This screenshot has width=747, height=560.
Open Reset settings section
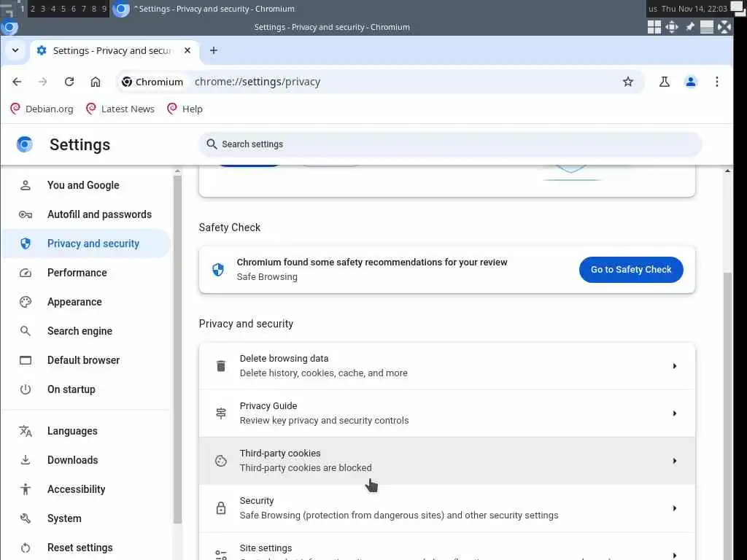[x=86, y=548]
